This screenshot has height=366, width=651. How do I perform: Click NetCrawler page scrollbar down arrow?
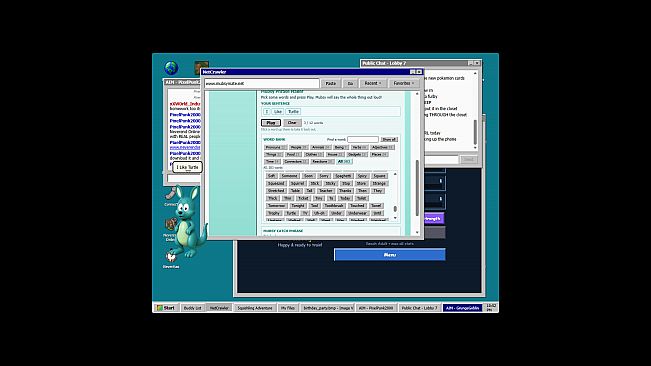pyautogui.click(x=417, y=233)
